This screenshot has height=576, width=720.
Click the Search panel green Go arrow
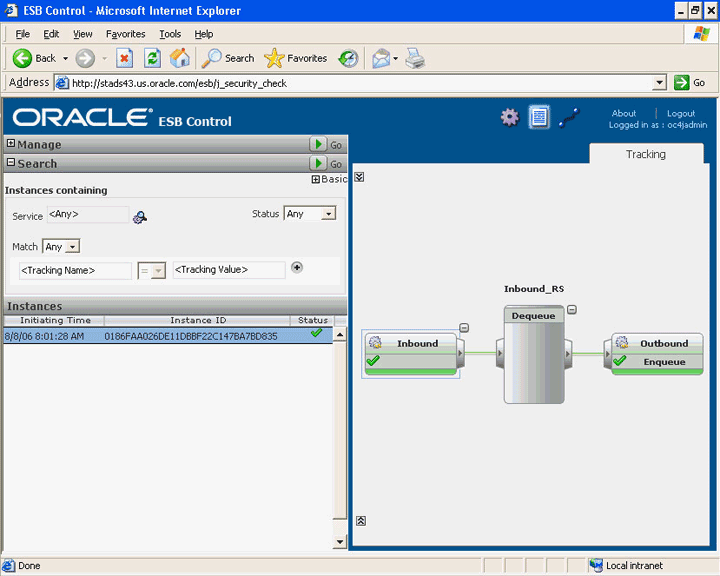point(318,164)
